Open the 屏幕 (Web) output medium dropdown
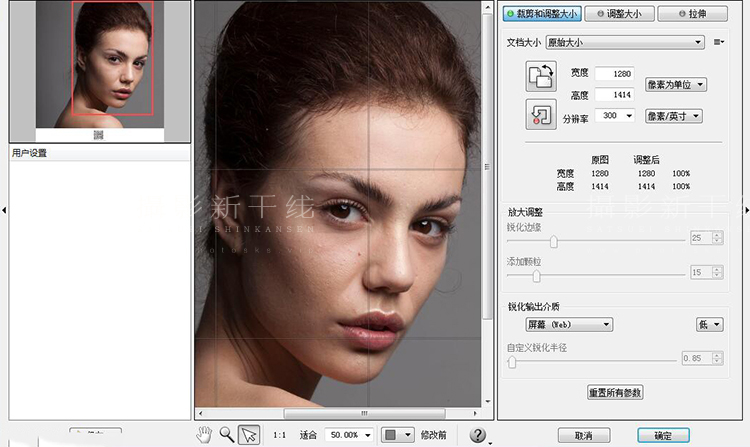 (x=569, y=325)
